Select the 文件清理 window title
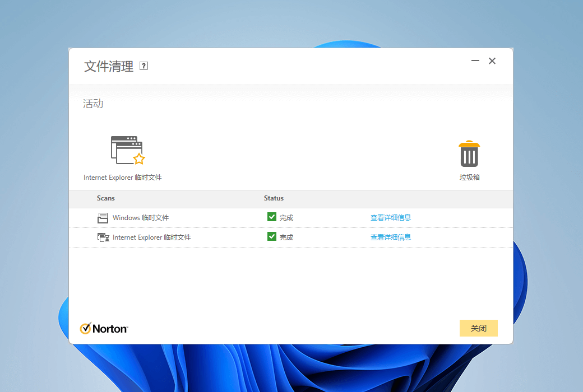This screenshot has width=583, height=392. coord(109,67)
